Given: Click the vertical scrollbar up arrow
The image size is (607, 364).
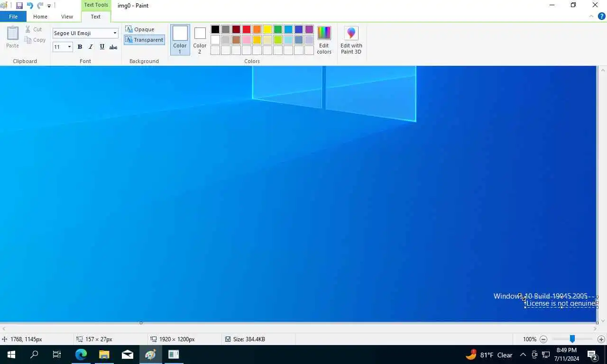Looking at the screenshot, I should point(603,70).
